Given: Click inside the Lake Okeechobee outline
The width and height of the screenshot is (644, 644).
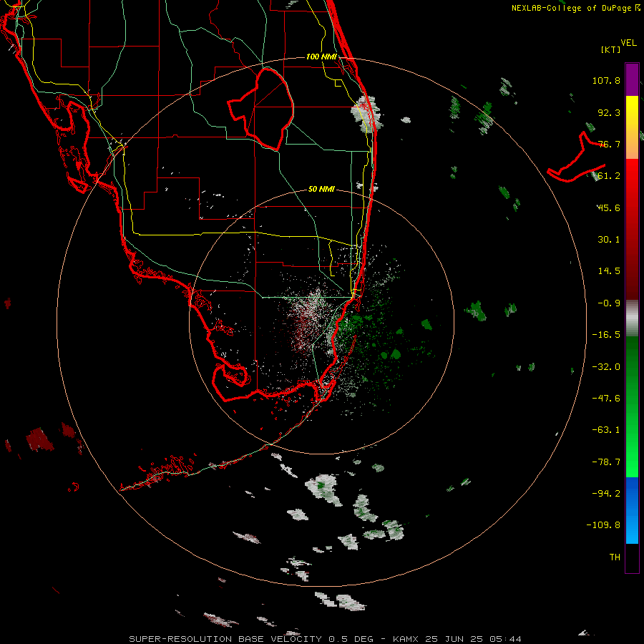Looking at the screenshot, I should (267, 109).
